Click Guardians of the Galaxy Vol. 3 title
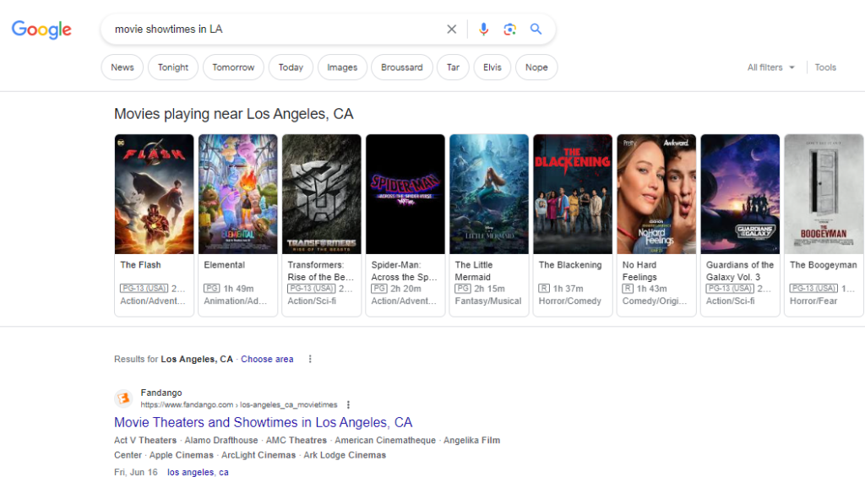 click(x=740, y=271)
